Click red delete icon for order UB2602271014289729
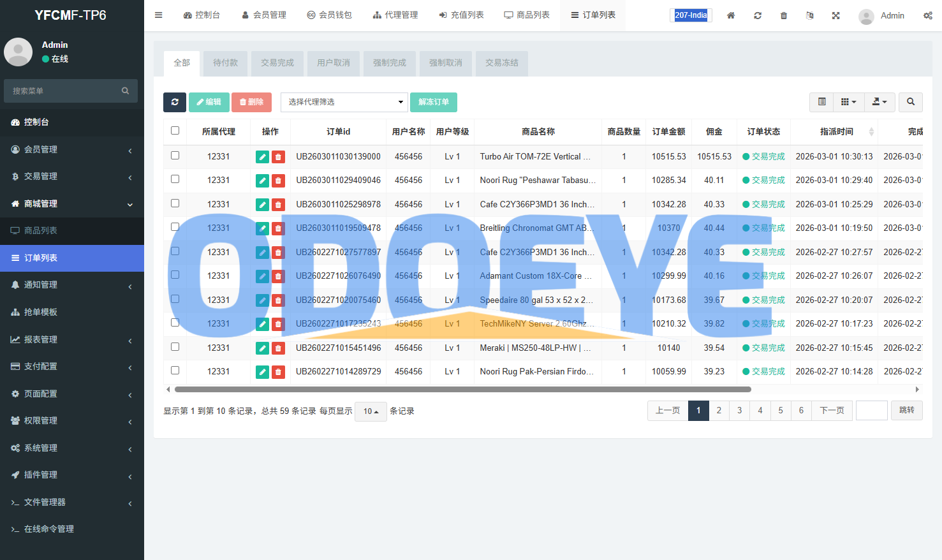Image resolution: width=942 pixels, height=560 pixels. coord(278,372)
